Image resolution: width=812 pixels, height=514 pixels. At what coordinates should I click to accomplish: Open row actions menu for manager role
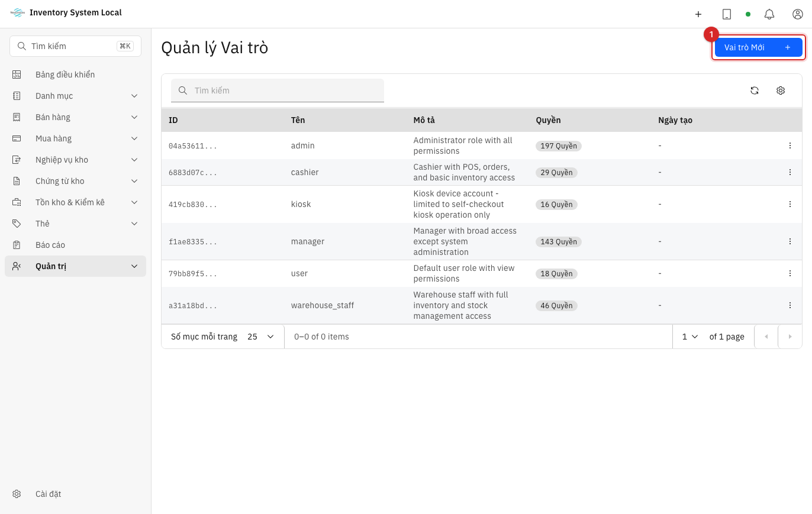790,241
